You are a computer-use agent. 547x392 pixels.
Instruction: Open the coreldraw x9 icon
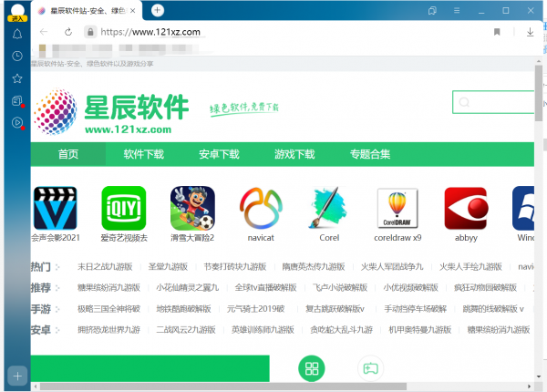pos(397,208)
